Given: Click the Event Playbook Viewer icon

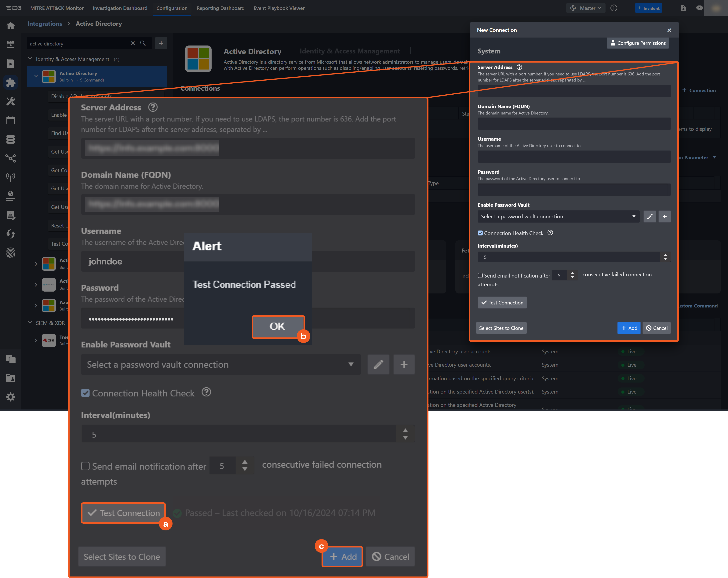Looking at the screenshot, I should 279,8.
